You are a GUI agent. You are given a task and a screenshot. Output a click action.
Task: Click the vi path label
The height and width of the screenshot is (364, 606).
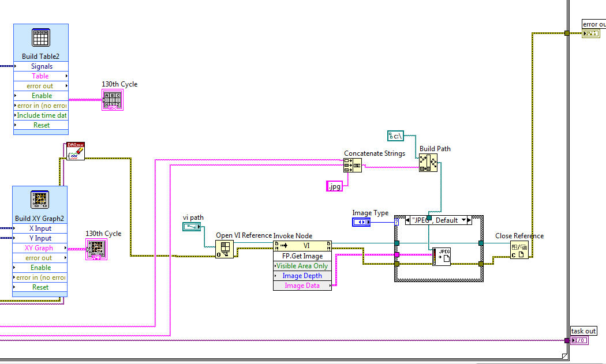coord(193,217)
